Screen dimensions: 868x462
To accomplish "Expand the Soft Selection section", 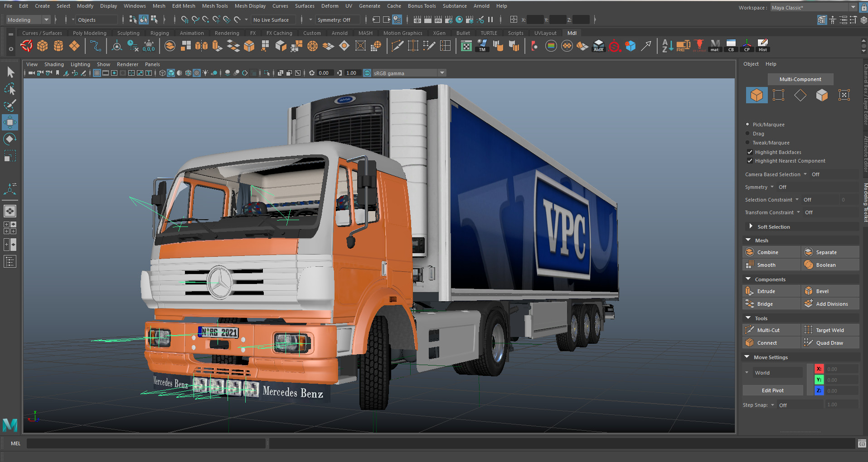I will click(x=751, y=226).
